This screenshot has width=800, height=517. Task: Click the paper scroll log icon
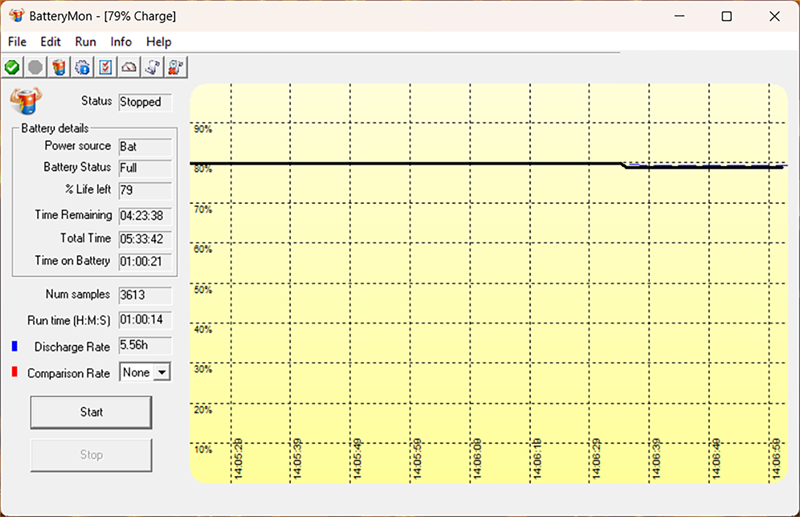click(152, 67)
